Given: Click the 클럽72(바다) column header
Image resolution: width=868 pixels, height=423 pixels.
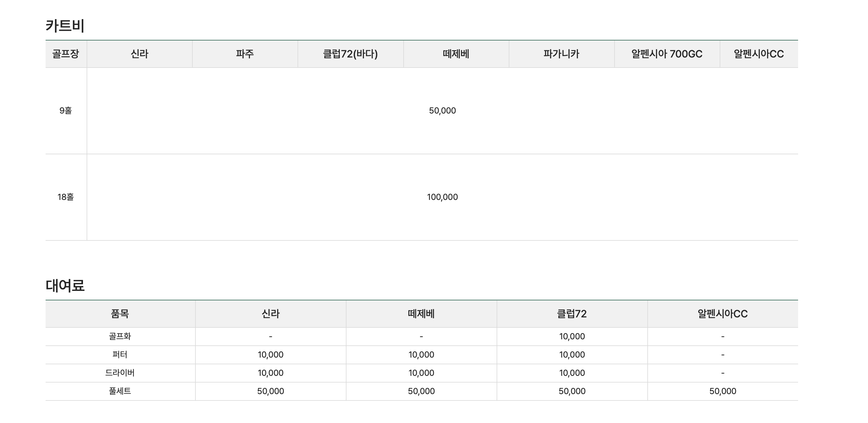Looking at the screenshot, I should 350,54.
